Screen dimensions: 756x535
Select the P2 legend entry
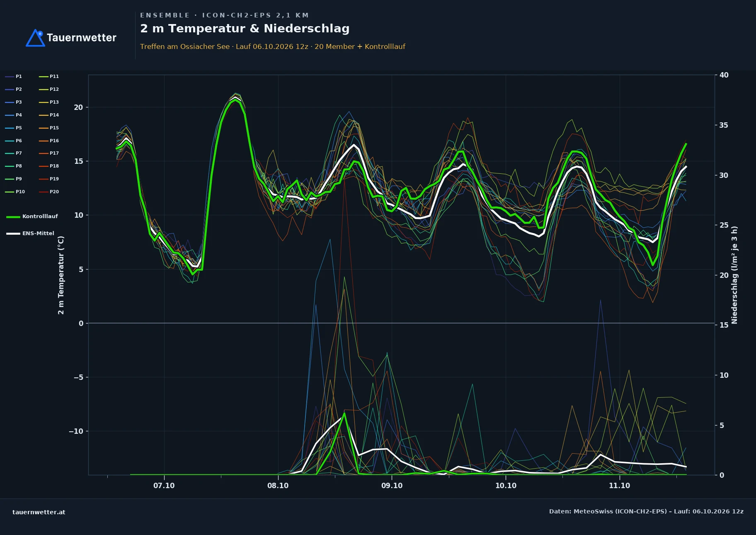click(x=14, y=89)
